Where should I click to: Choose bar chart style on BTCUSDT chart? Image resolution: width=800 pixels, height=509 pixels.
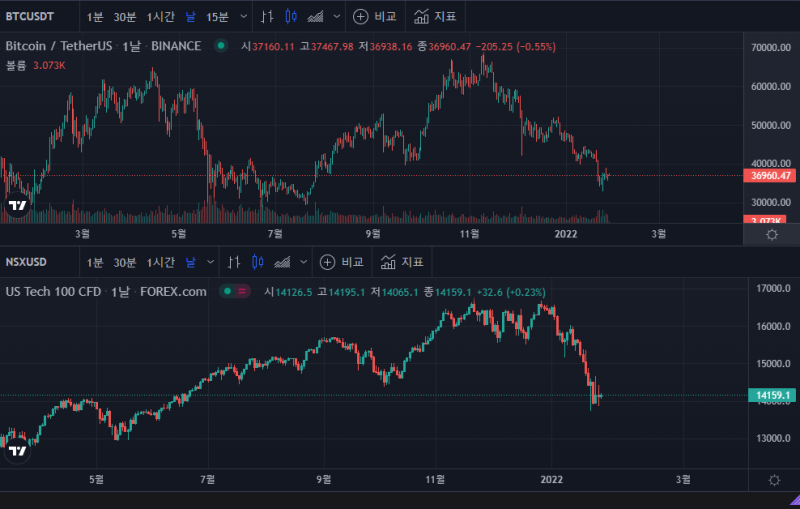click(267, 16)
